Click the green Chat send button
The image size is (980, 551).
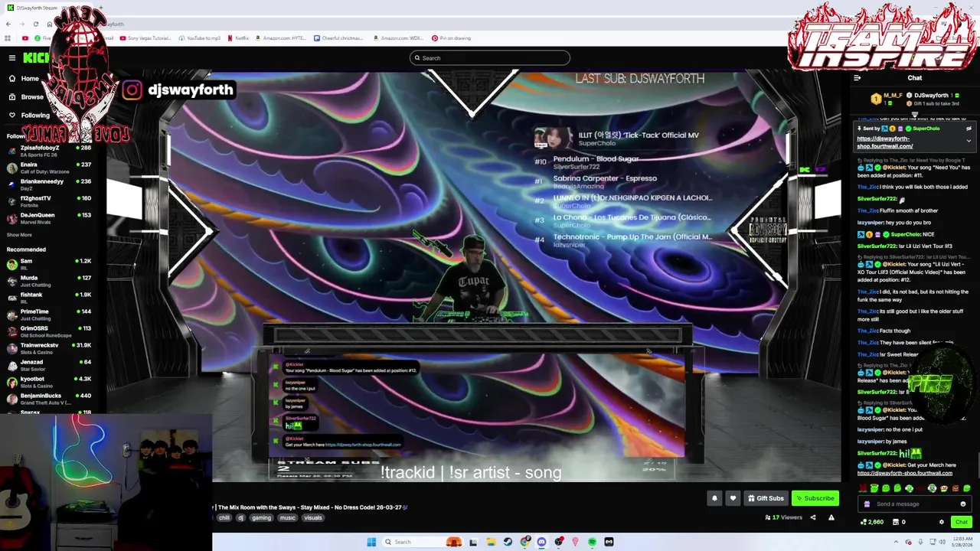[962, 522]
